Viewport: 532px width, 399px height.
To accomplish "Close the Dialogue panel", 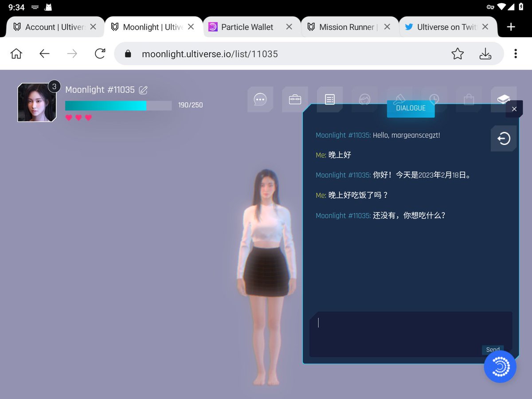I will click(514, 109).
